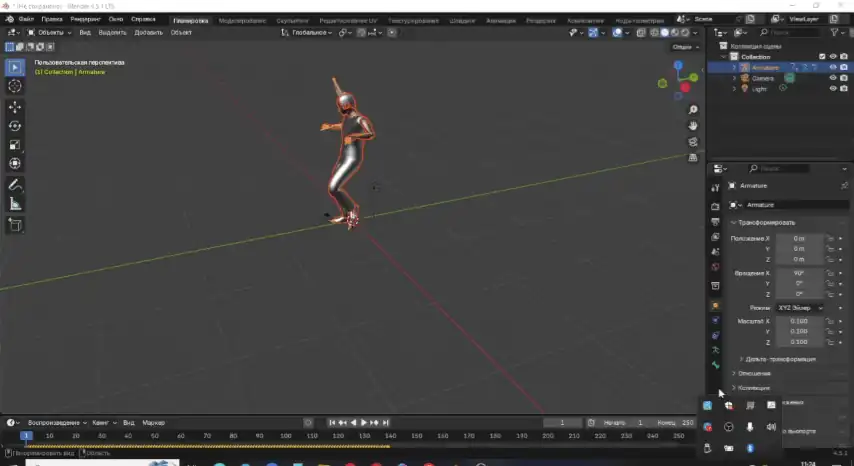Open the File menu

click(26, 19)
